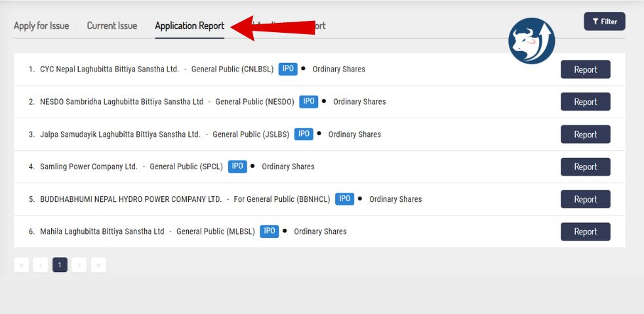Select Mahila Laghubitta Bittiya Sanstha Ltd text
The image size is (644, 314).
[x=102, y=231]
